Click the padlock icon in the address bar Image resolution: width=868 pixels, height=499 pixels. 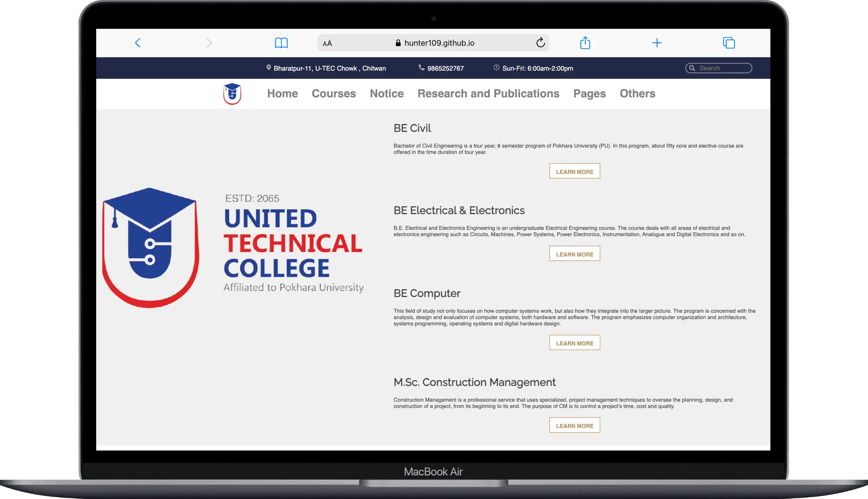tap(398, 43)
